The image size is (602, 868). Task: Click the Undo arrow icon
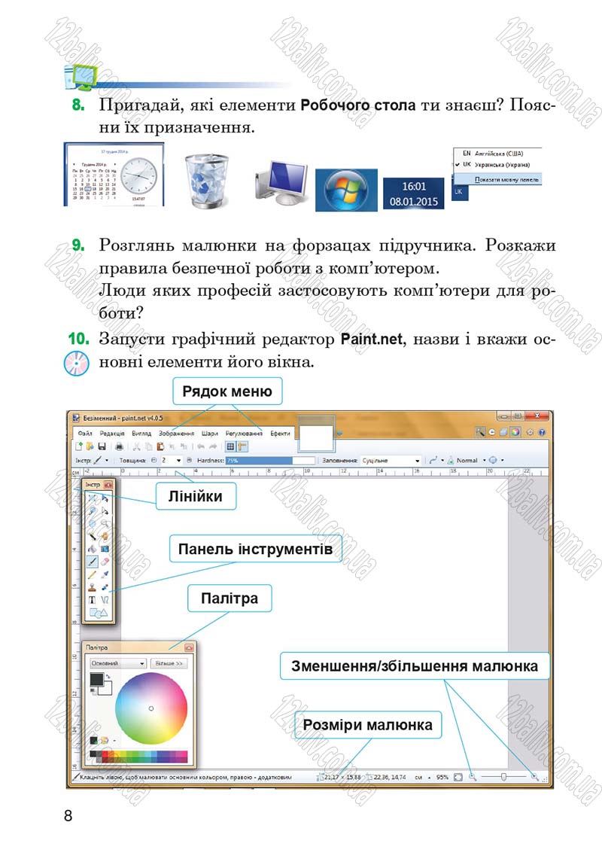click(x=201, y=446)
